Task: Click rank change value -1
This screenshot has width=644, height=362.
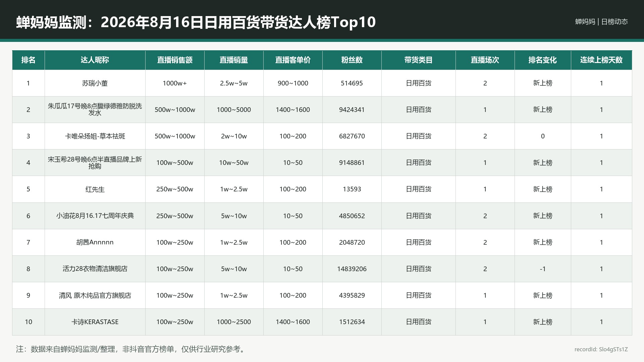Action: (543, 269)
